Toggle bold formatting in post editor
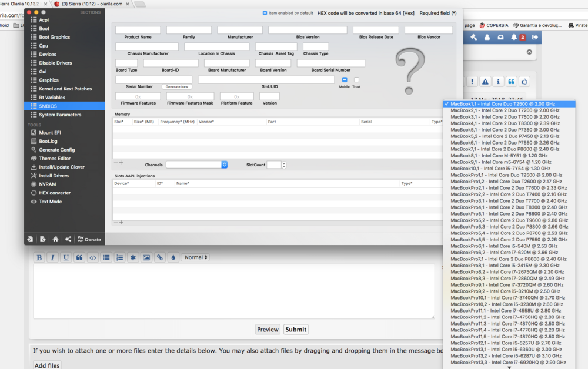Screen dimensions: 588x369 click(39, 257)
